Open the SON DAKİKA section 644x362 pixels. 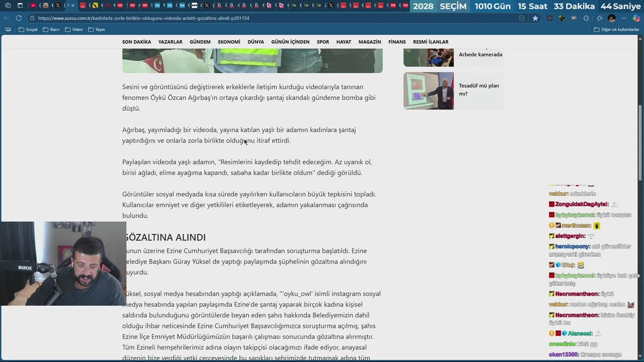[136, 42]
